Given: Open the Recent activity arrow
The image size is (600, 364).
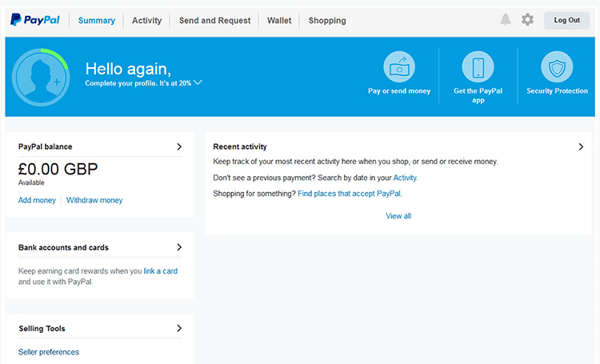Looking at the screenshot, I should click(581, 147).
